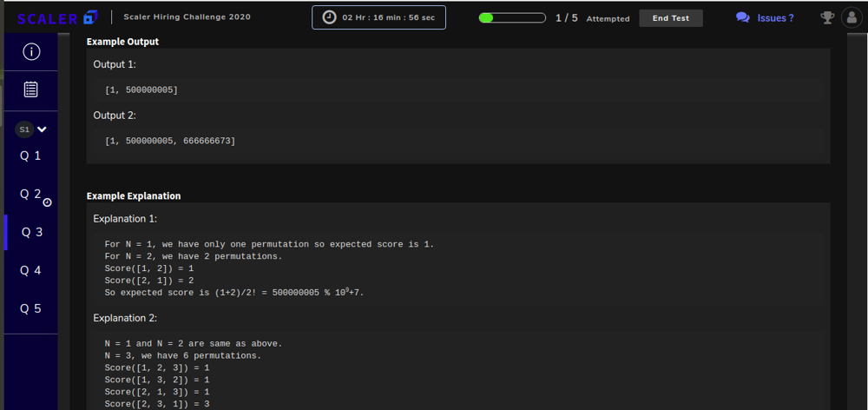Click the Output 2: label

click(x=115, y=116)
